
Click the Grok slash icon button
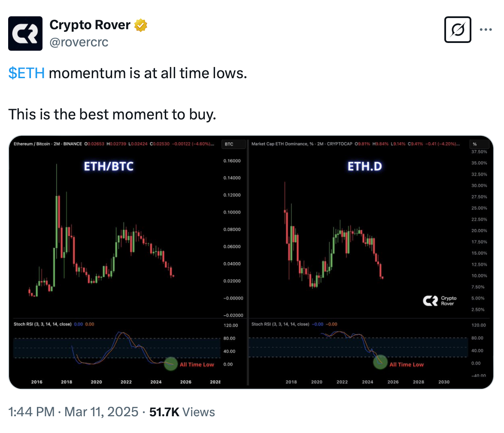(x=458, y=30)
